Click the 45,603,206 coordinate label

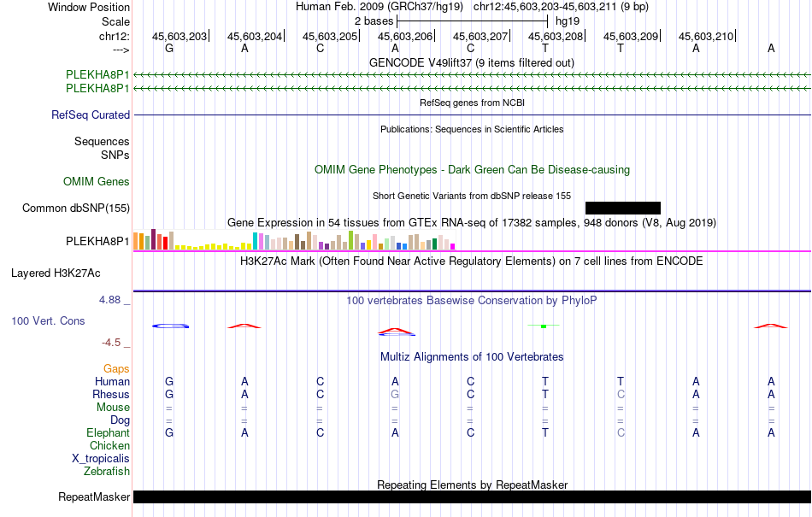[x=405, y=36]
